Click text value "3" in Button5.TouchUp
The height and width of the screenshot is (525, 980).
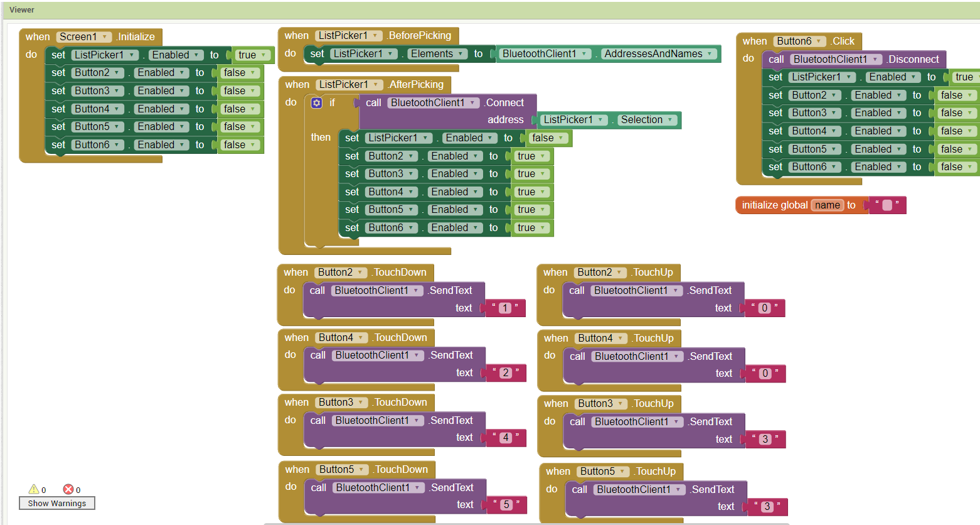click(767, 506)
